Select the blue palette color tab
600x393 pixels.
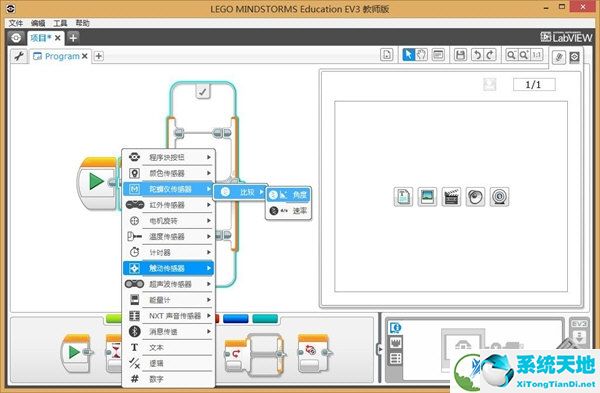(236, 318)
